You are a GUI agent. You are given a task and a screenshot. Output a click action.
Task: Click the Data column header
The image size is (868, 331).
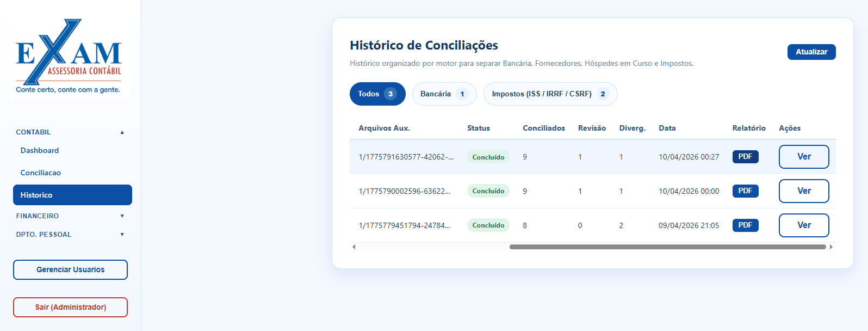click(x=667, y=128)
